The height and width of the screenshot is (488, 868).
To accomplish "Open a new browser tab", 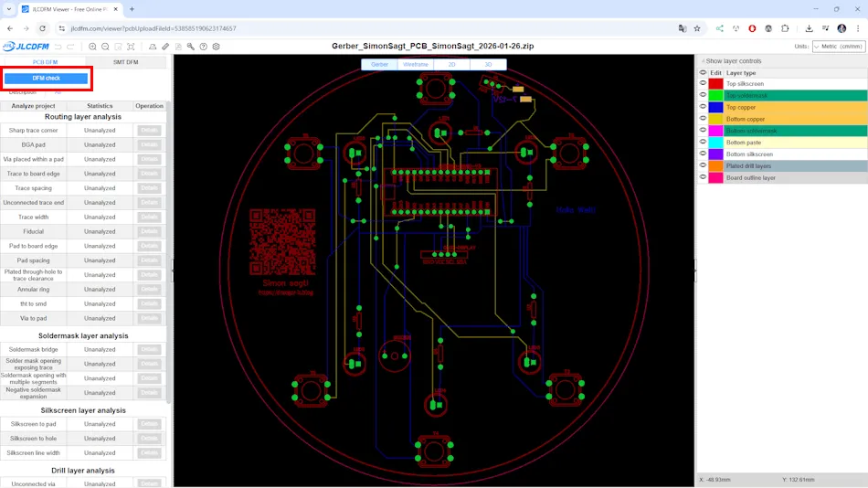I will (x=132, y=9).
